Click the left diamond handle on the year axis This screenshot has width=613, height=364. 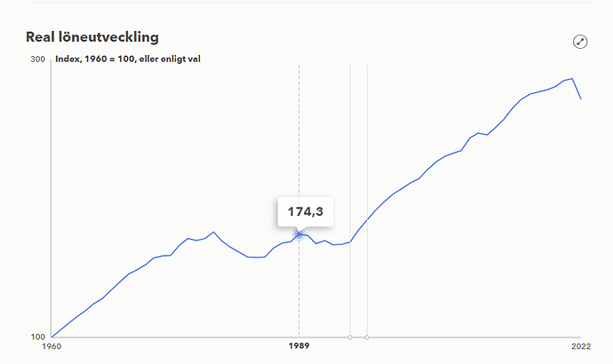tap(350, 337)
